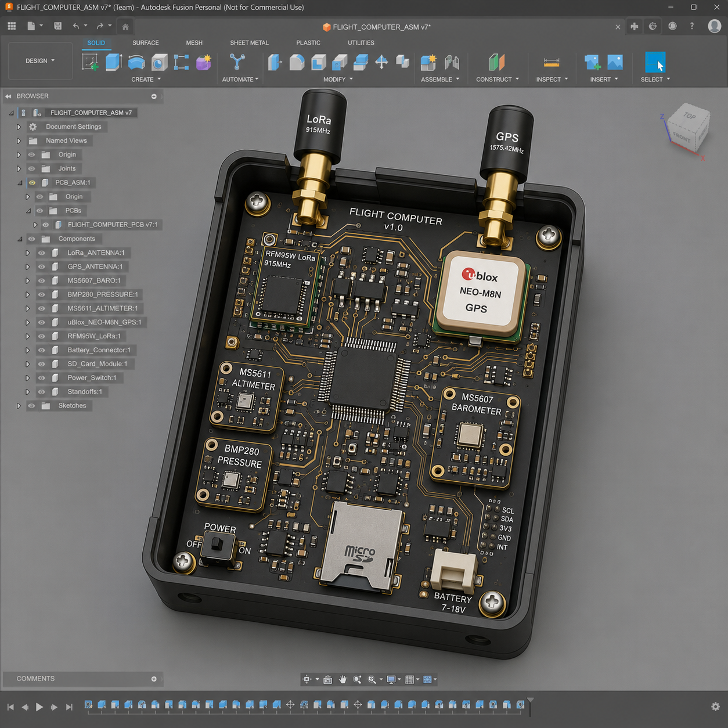Open the MESH tab
The image size is (728, 728).
[x=194, y=43]
